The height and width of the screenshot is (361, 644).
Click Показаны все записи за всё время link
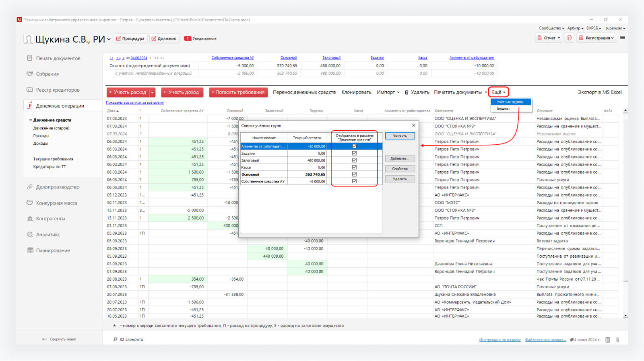[135, 103]
